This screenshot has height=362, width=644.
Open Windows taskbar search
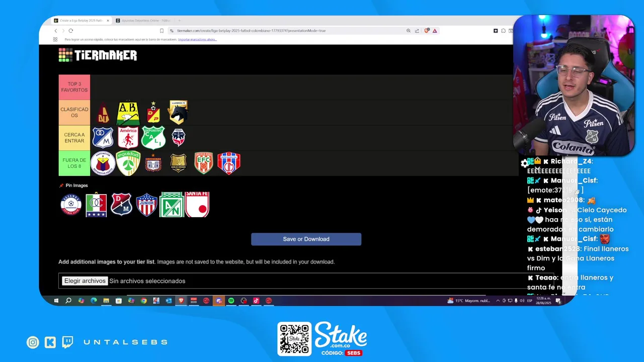click(68, 301)
